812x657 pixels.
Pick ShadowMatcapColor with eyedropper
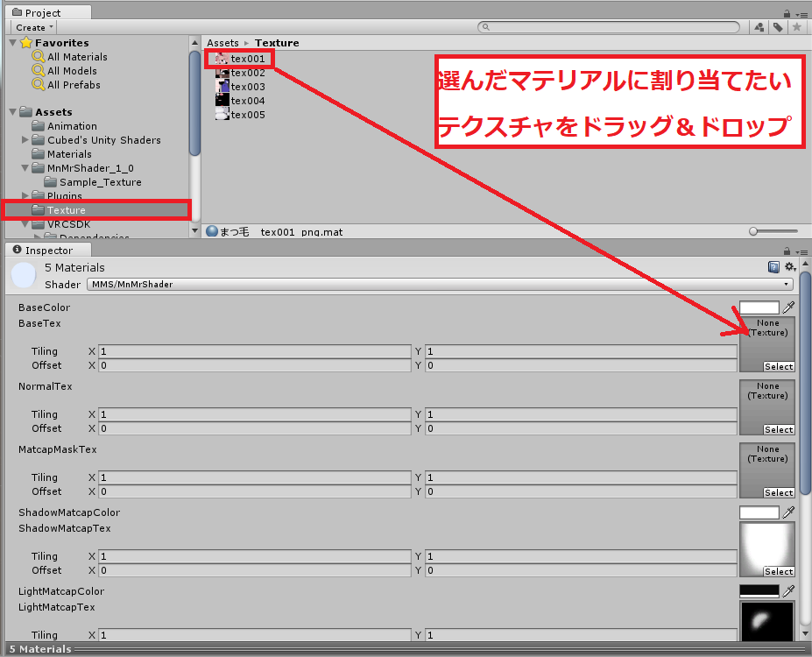pos(788,512)
